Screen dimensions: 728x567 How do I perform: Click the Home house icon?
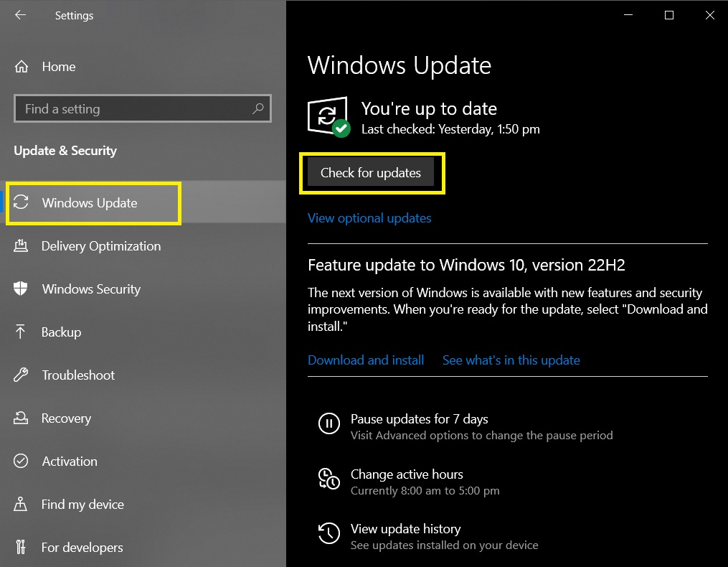[22, 67]
